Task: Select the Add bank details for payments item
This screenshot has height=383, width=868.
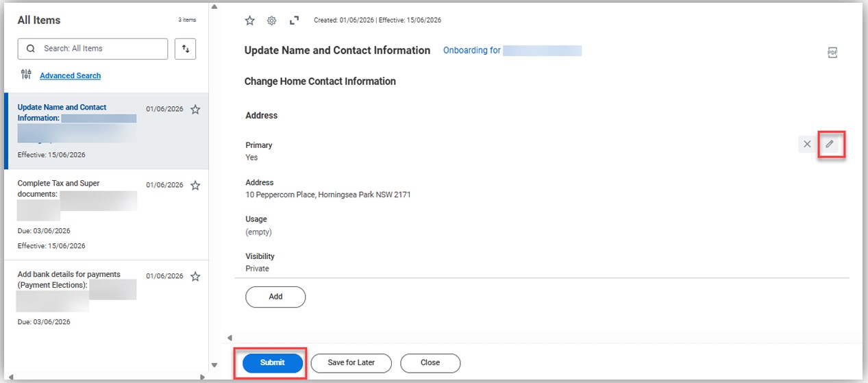Action: coord(106,298)
